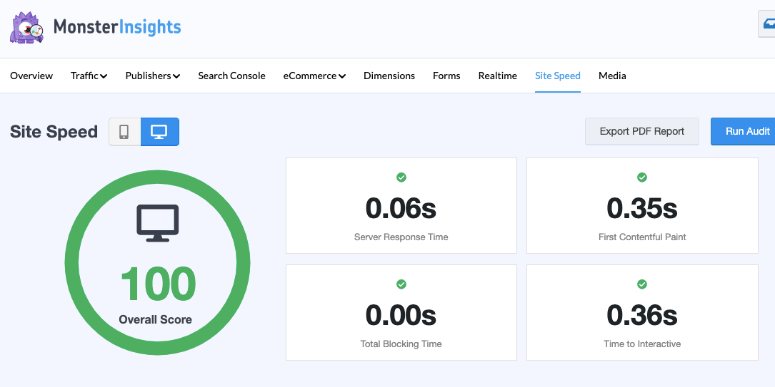Click the monitor icon inside the score circle

coord(158,223)
